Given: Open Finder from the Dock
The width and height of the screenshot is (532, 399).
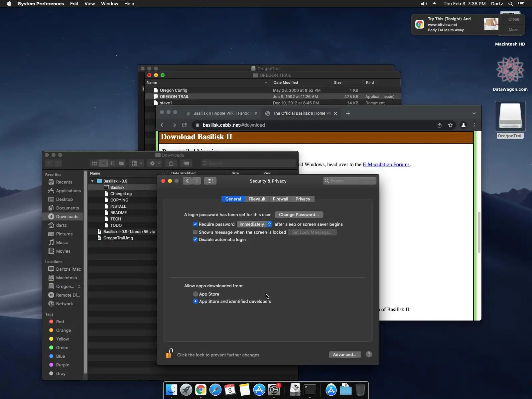Looking at the screenshot, I should 172,390.
